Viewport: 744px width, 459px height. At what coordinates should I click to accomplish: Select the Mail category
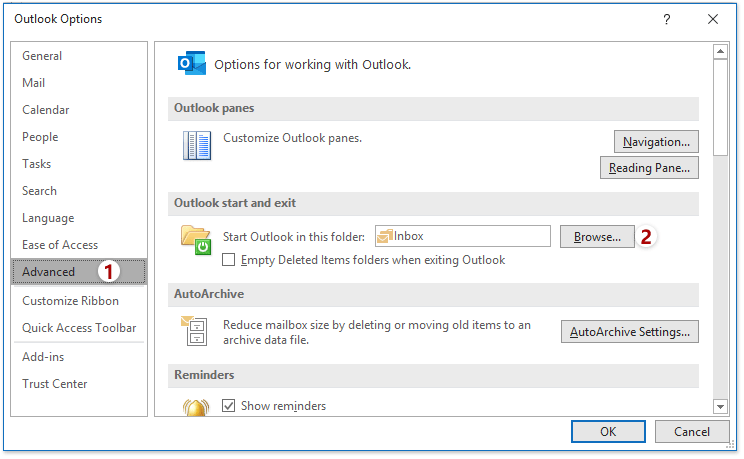[34, 83]
